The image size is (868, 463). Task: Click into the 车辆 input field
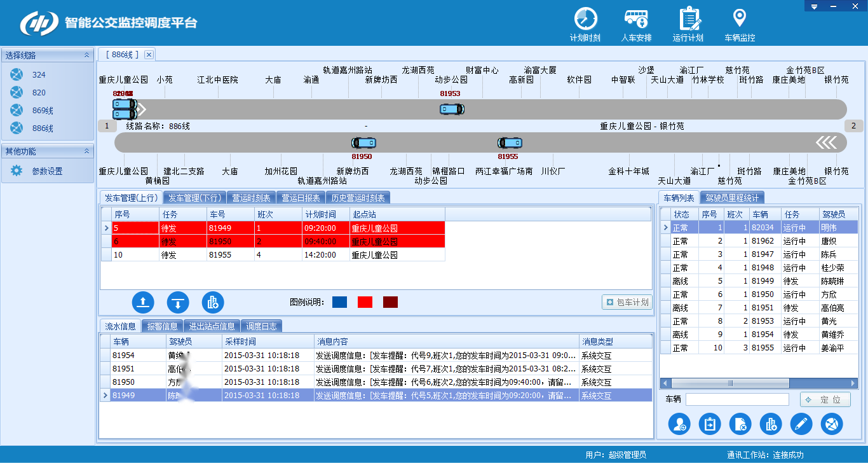pos(736,399)
